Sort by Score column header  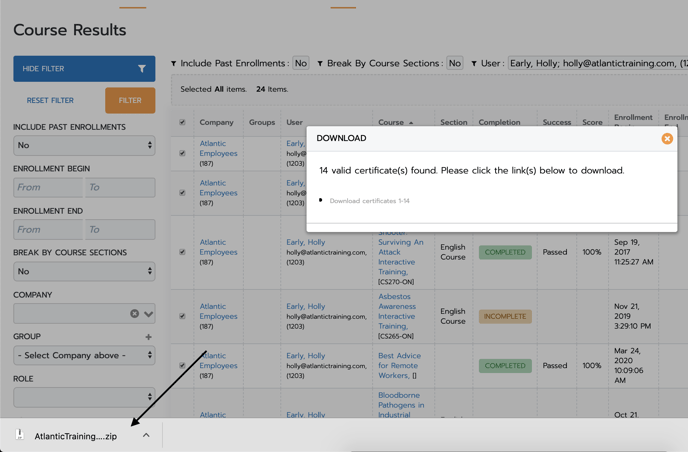(x=592, y=122)
